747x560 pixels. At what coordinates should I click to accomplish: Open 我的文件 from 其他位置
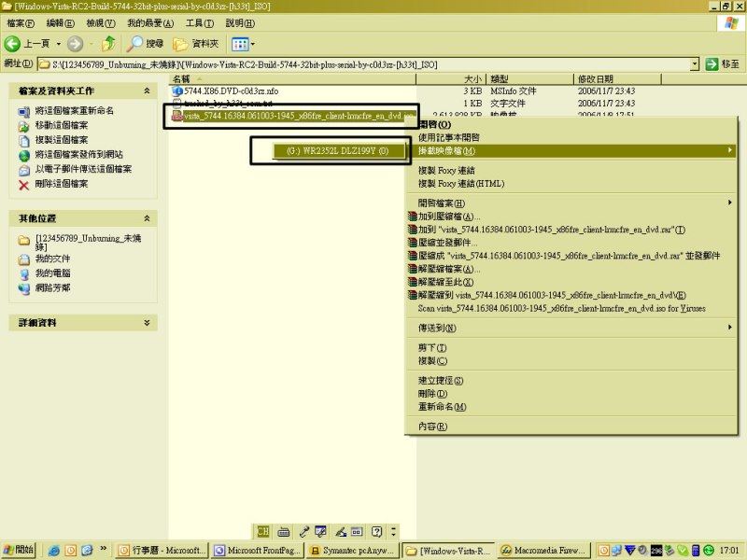coord(52,259)
